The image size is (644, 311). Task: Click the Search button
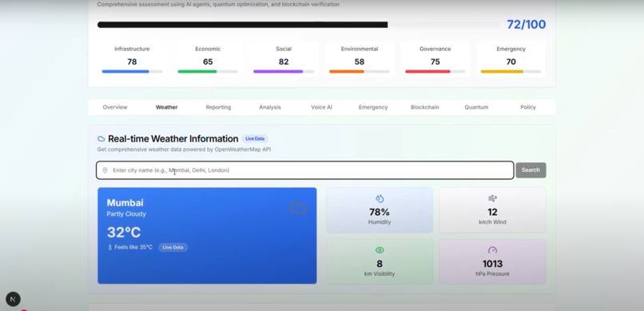(x=531, y=170)
